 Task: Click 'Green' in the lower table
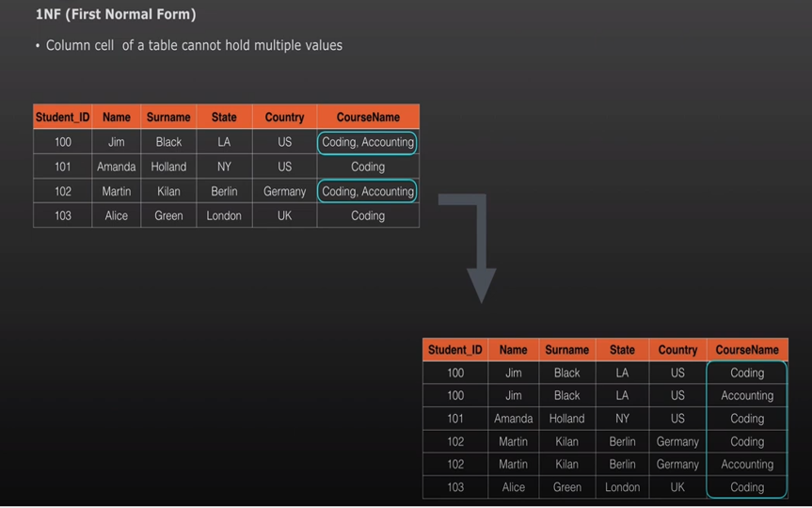[x=566, y=487]
